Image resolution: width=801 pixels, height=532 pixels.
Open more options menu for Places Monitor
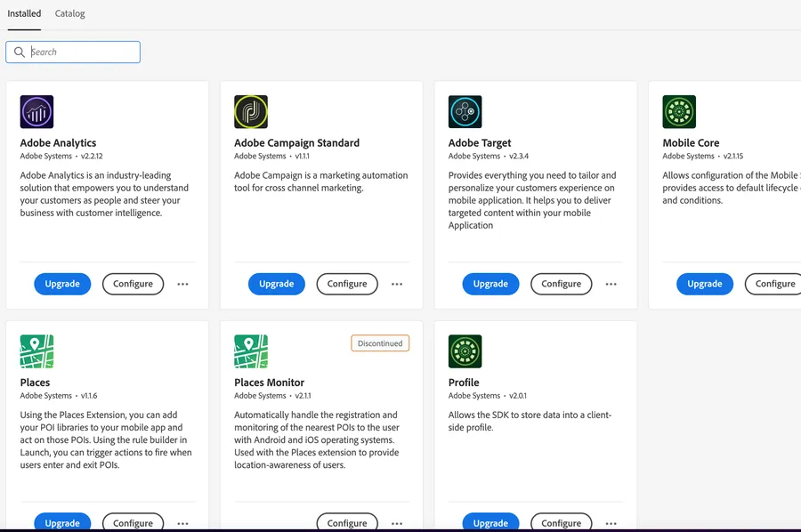(x=397, y=523)
